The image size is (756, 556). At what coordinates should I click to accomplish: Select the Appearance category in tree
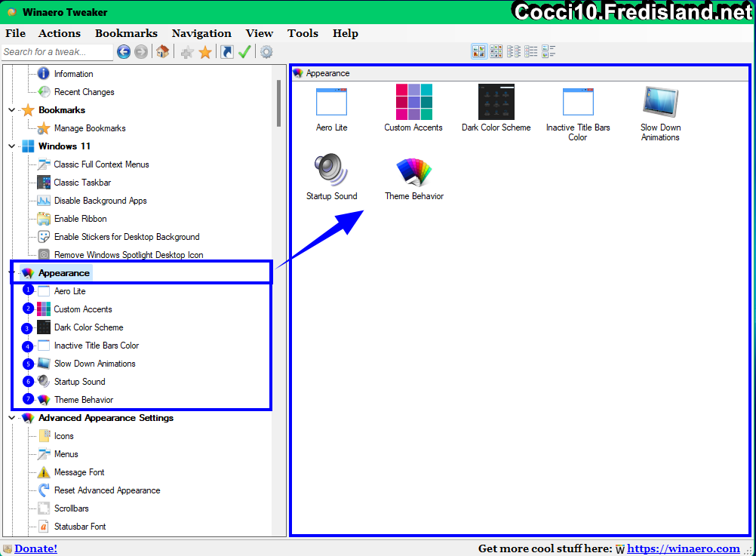63,273
